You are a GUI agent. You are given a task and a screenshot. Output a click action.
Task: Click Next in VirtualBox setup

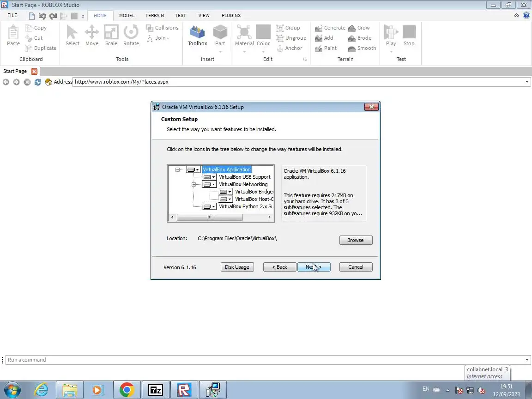pos(314,267)
